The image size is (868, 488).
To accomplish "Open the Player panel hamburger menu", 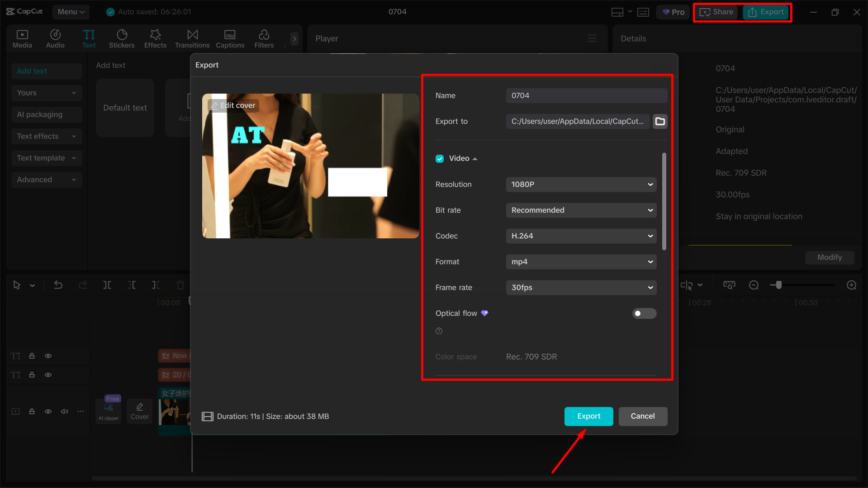I will pyautogui.click(x=592, y=38).
